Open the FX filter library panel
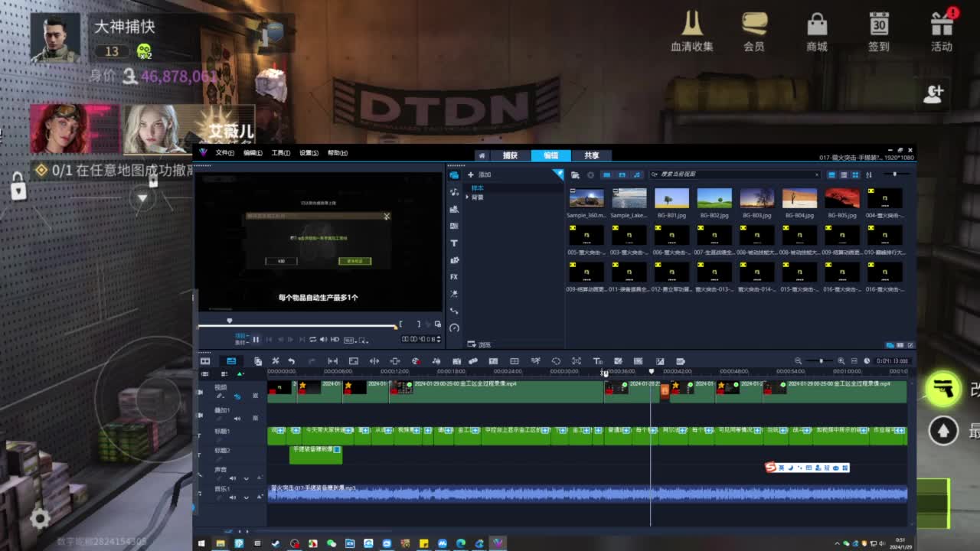Screen dimensions: 980x551 (454, 277)
